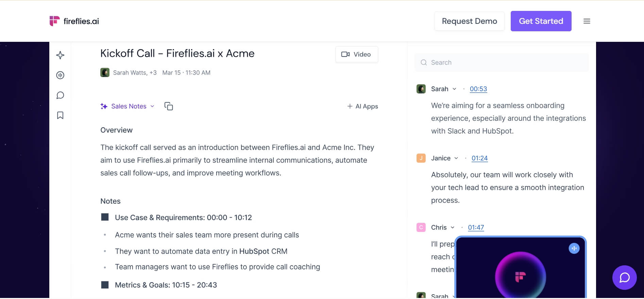Click Sarah's avatar at 00:53 transcript
The height and width of the screenshot is (299, 644).
421,89
